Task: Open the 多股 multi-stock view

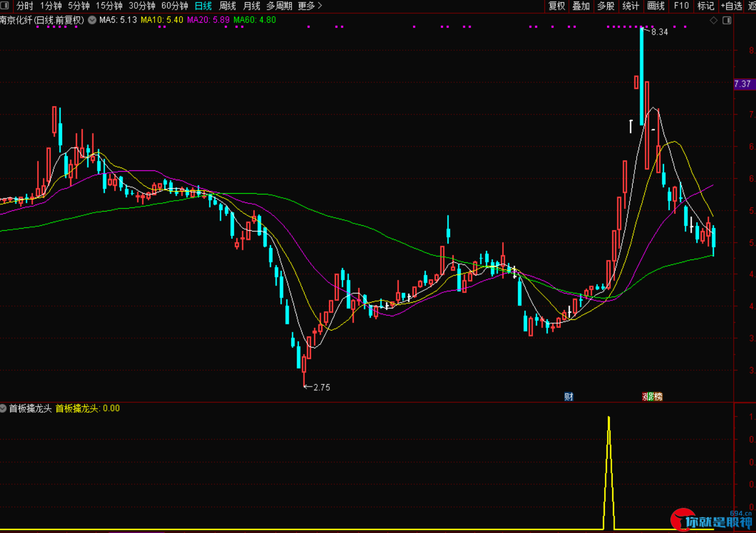Action: (606, 6)
